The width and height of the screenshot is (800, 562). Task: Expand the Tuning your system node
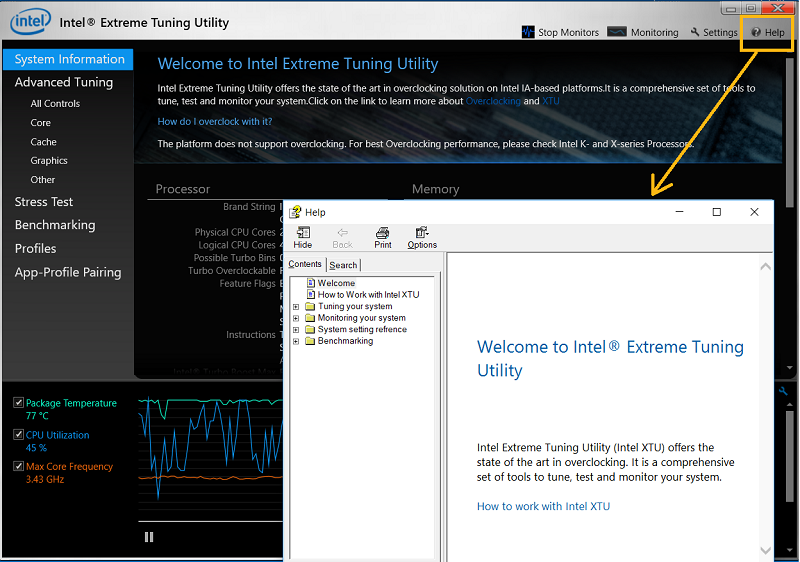click(x=296, y=306)
